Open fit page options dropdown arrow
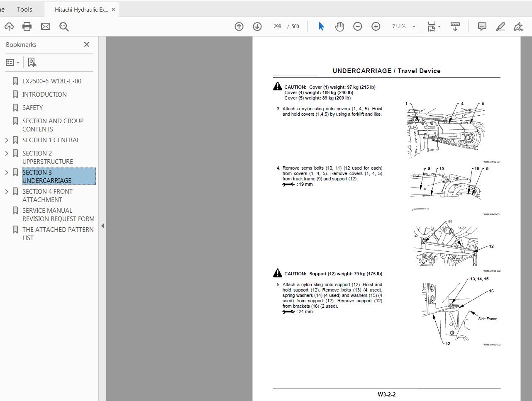 [439, 27]
